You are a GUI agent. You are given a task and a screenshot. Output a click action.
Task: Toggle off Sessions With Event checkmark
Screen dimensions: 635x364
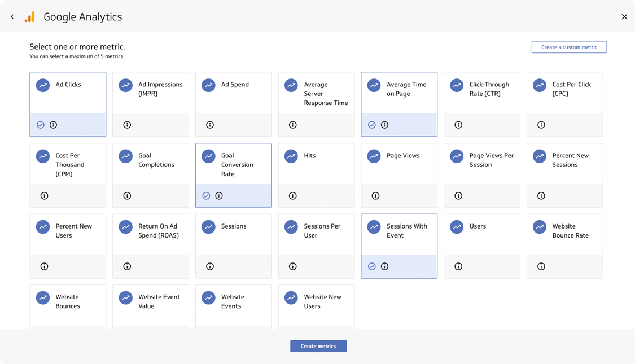tap(372, 266)
